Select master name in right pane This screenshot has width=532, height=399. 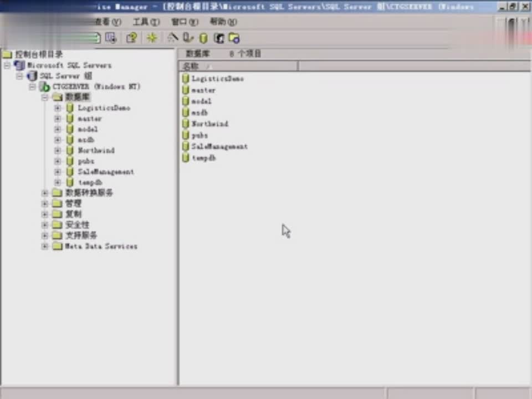[x=203, y=90]
